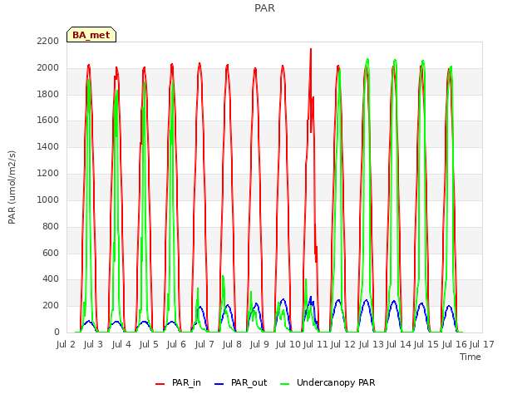Click the Jul 15 x-axis tick label
The image size is (532, 399).
coord(426,344)
